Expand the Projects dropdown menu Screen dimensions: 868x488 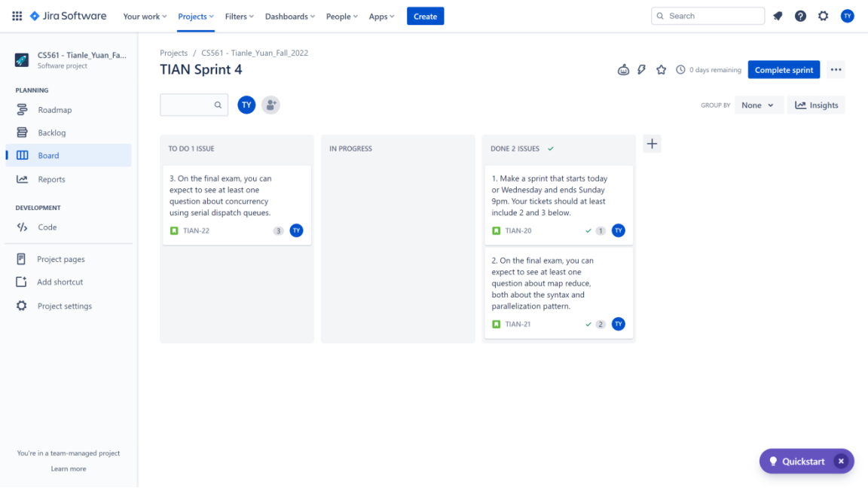coord(195,16)
